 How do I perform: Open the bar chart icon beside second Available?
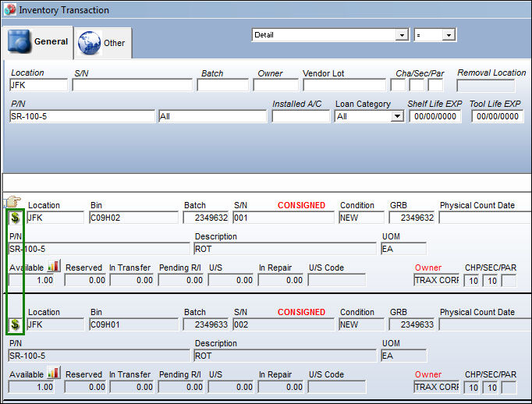[54, 373]
